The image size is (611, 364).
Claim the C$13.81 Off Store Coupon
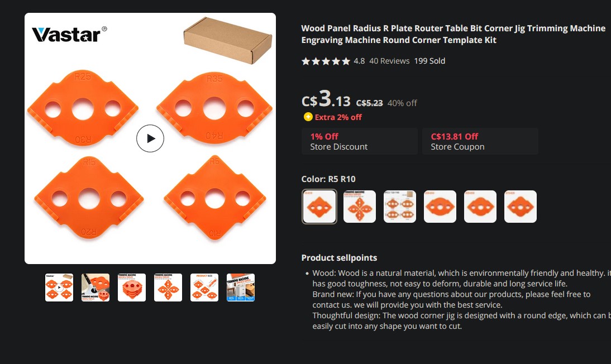coord(480,141)
